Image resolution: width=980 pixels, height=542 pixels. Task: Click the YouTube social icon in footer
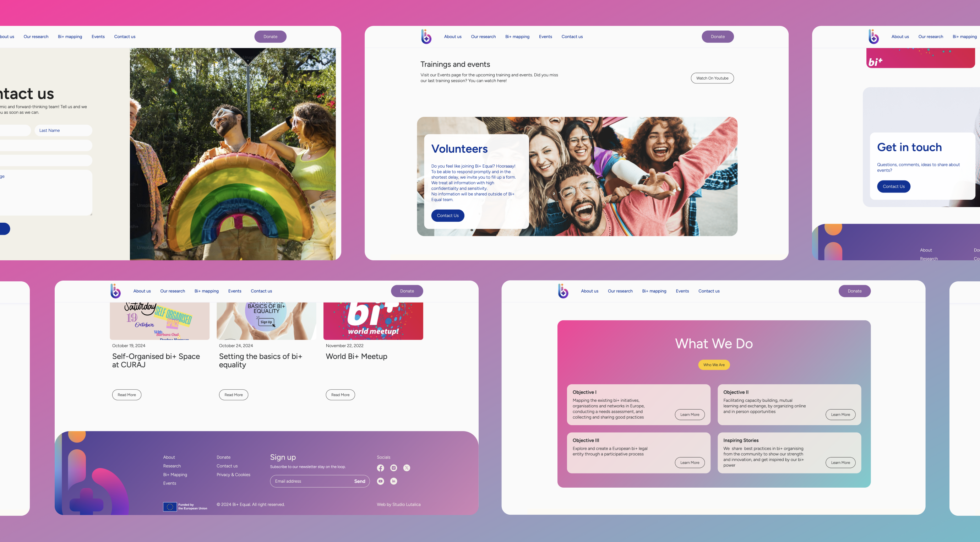coord(380,481)
